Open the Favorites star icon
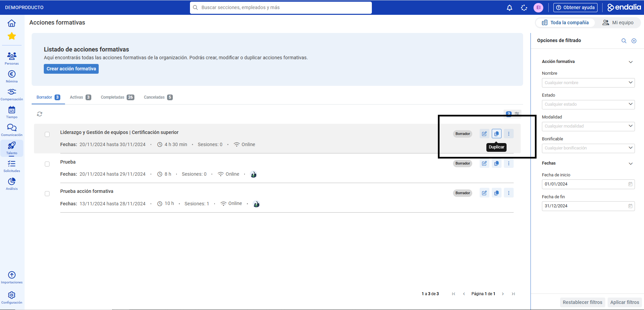 pos(12,36)
